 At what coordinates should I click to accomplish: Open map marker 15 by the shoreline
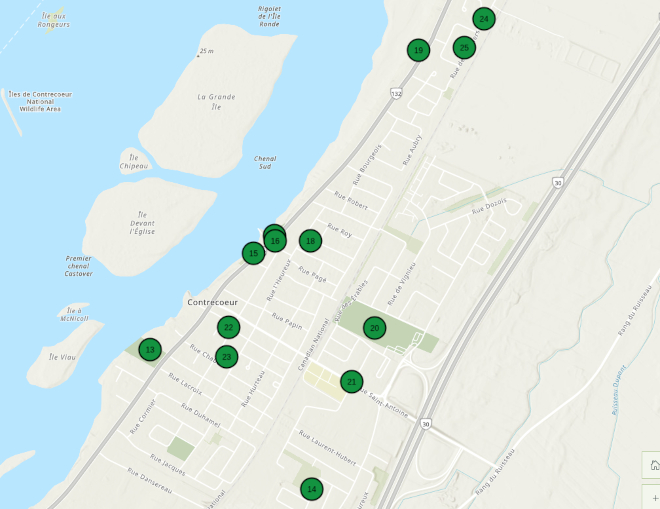point(253,254)
